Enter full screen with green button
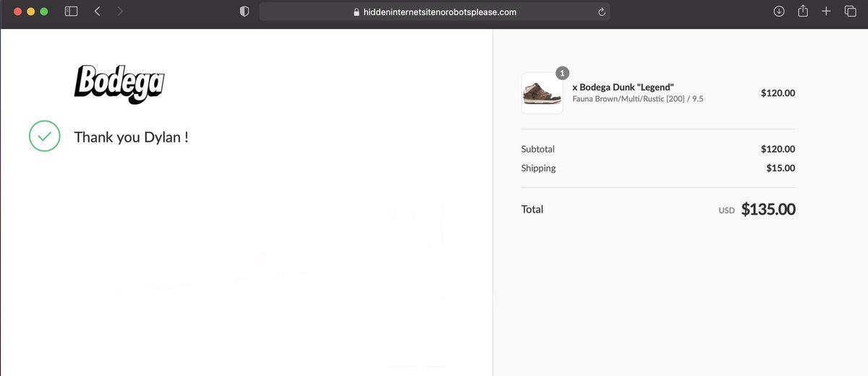This screenshot has height=376, width=868. pos(44,12)
